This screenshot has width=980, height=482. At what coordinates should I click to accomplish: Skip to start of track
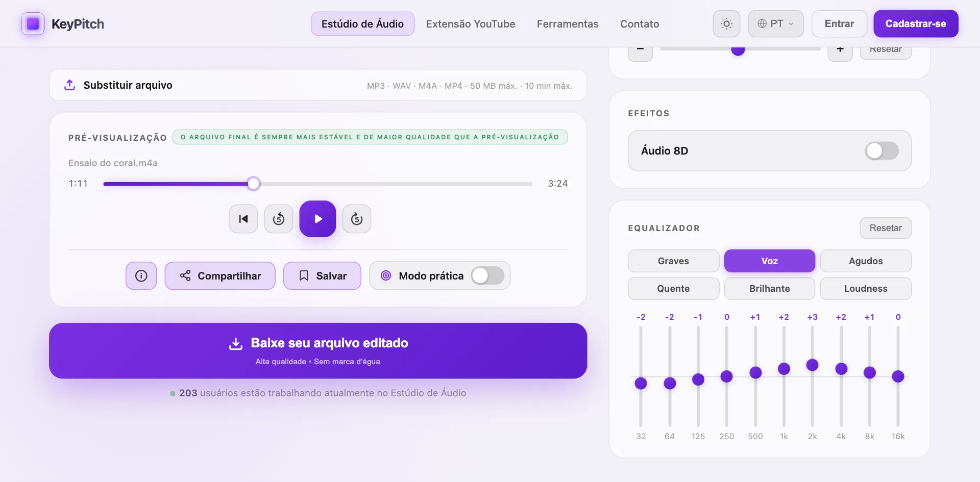tap(243, 219)
